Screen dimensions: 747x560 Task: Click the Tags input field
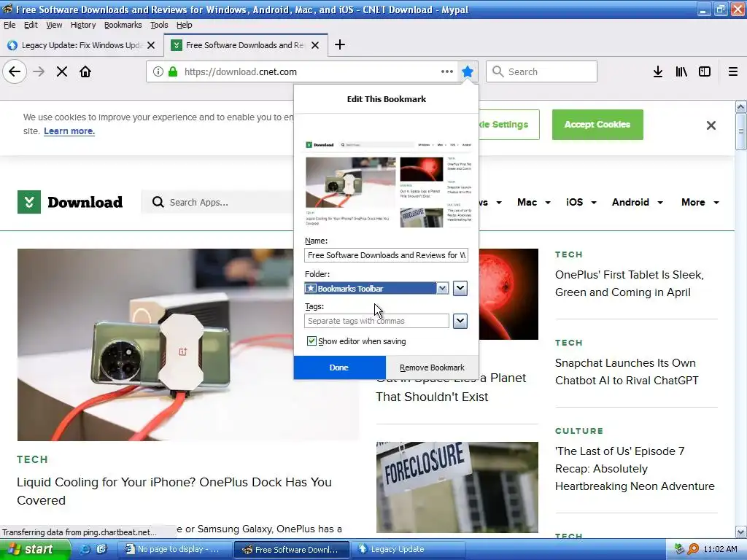tap(377, 321)
